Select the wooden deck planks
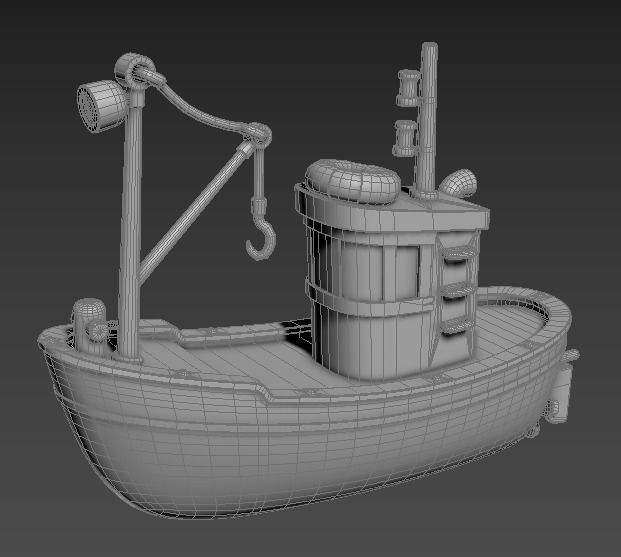This screenshot has height=557, width=621. point(253,359)
